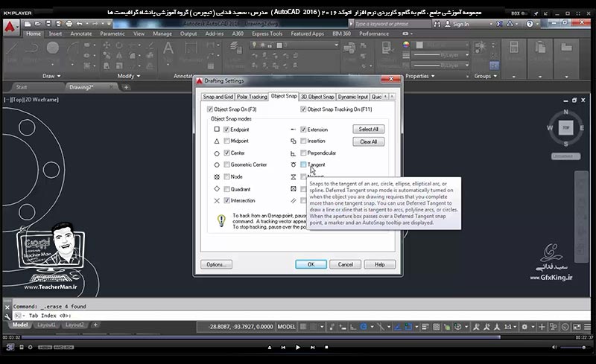
Task: Open the first ByLayer lineweight dropdown
Action: (x=467, y=56)
